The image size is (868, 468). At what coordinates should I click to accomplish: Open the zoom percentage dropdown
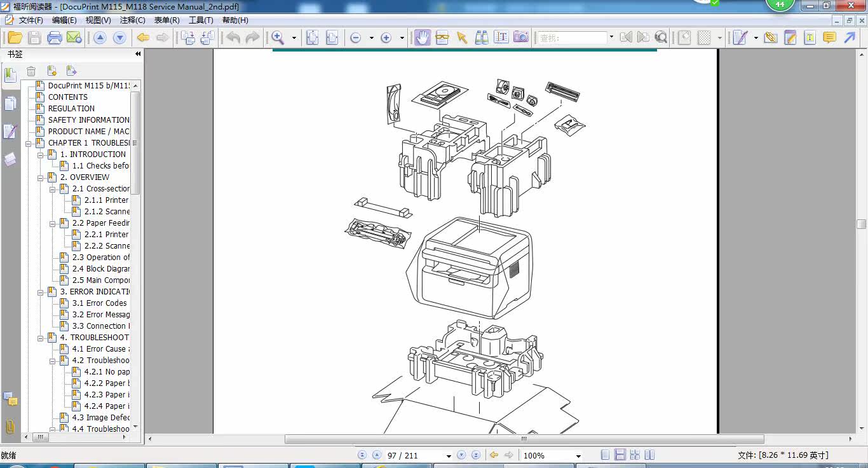(x=578, y=456)
